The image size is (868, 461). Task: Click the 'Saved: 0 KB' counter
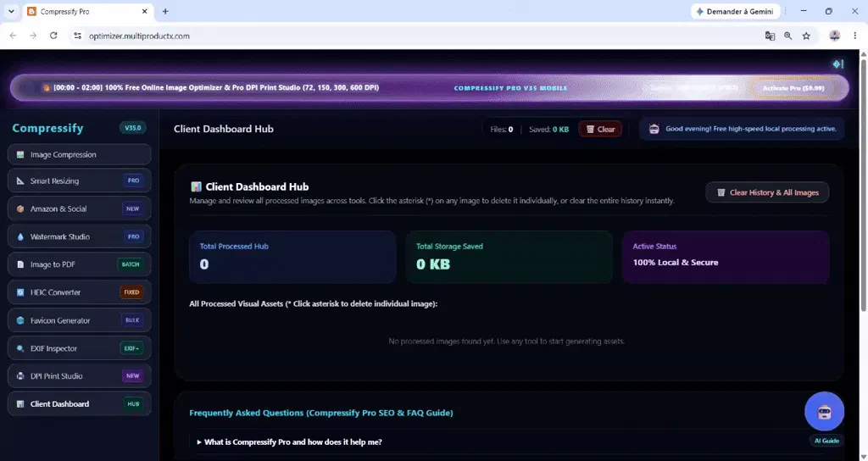pyautogui.click(x=548, y=130)
